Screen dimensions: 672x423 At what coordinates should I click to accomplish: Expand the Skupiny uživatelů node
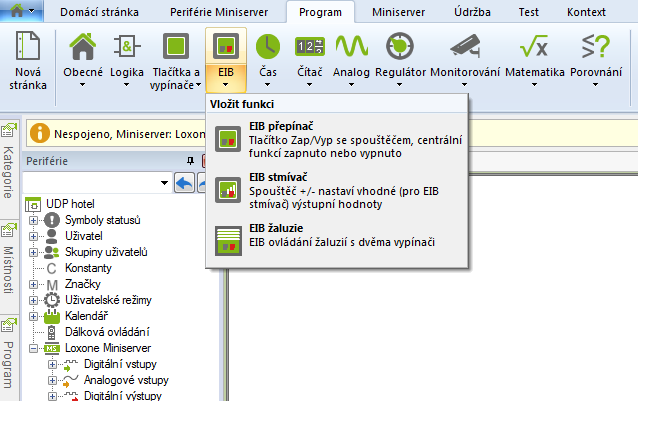point(33,252)
